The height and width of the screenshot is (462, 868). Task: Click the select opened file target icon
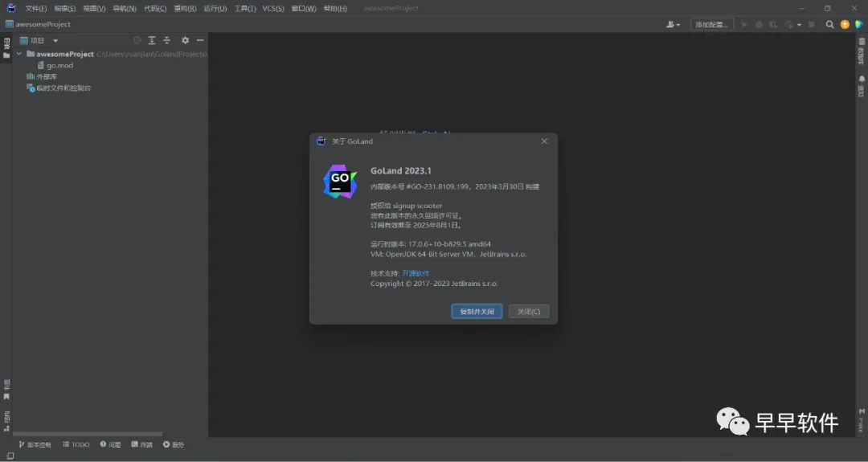coord(137,40)
